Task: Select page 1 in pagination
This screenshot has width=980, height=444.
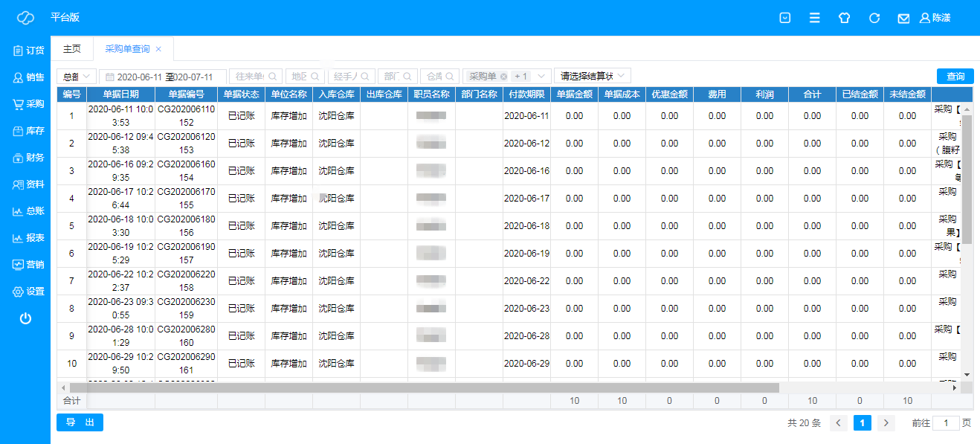Action: click(x=863, y=423)
